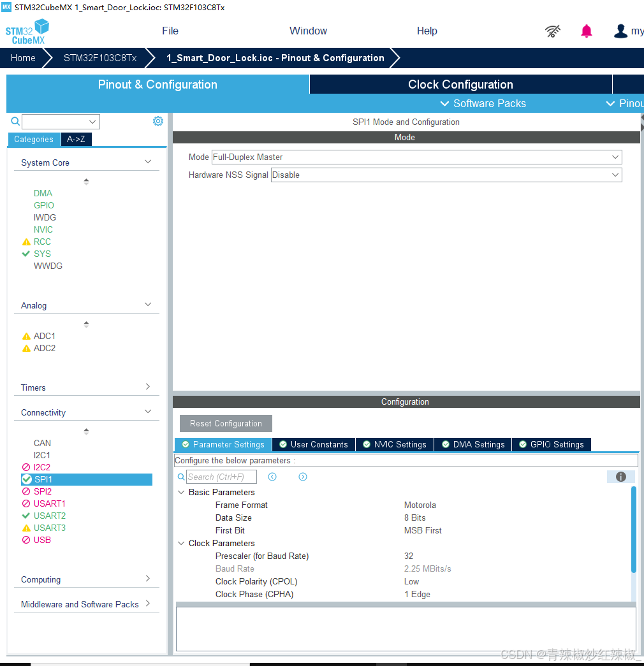The width and height of the screenshot is (644, 666).
Task: Click the ADC1 warning triangle icon
Action: point(26,336)
